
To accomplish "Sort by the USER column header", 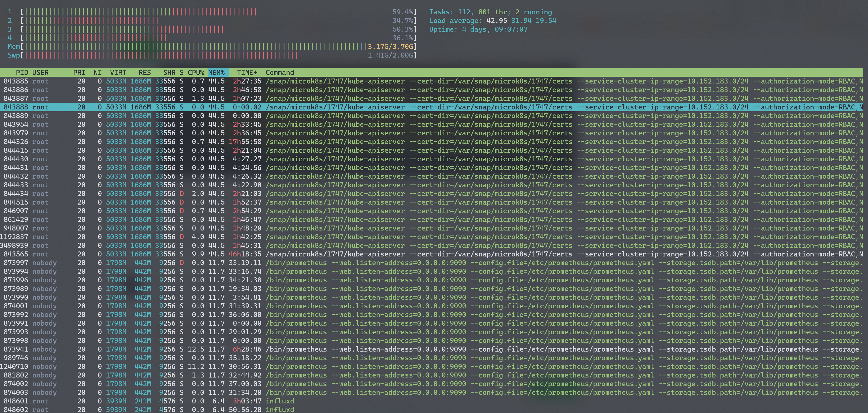I will click(40, 73).
